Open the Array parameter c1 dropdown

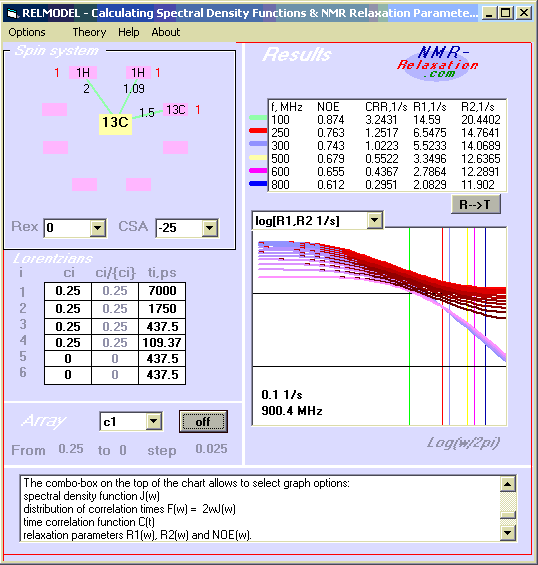154,421
